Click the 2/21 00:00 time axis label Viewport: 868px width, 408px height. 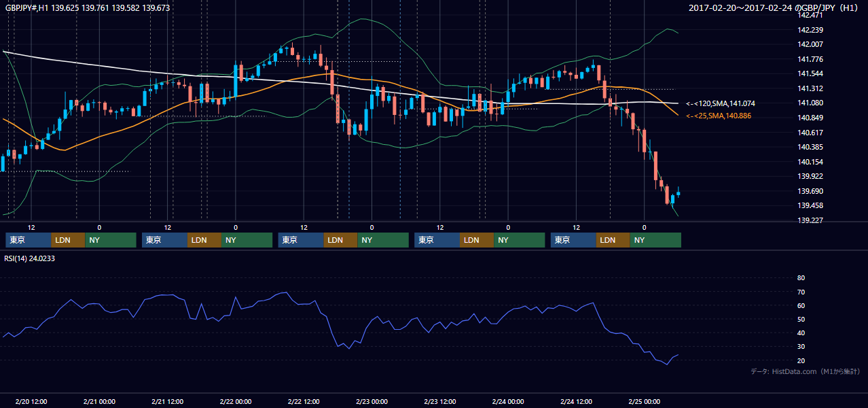click(x=98, y=401)
